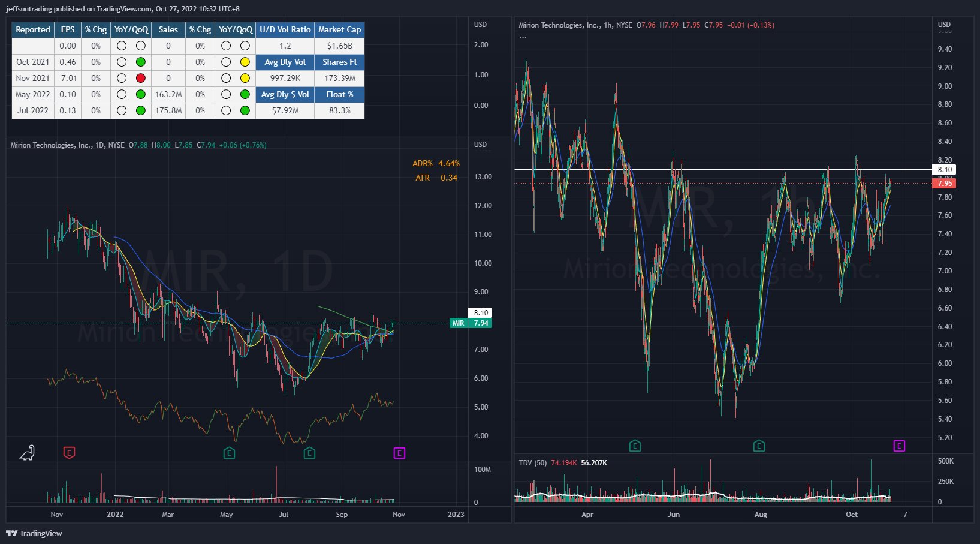This screenshot has width=980, height=544.
Task: Click the purple earnings E marker on hourly chart
Action: [x=899, y=446]
